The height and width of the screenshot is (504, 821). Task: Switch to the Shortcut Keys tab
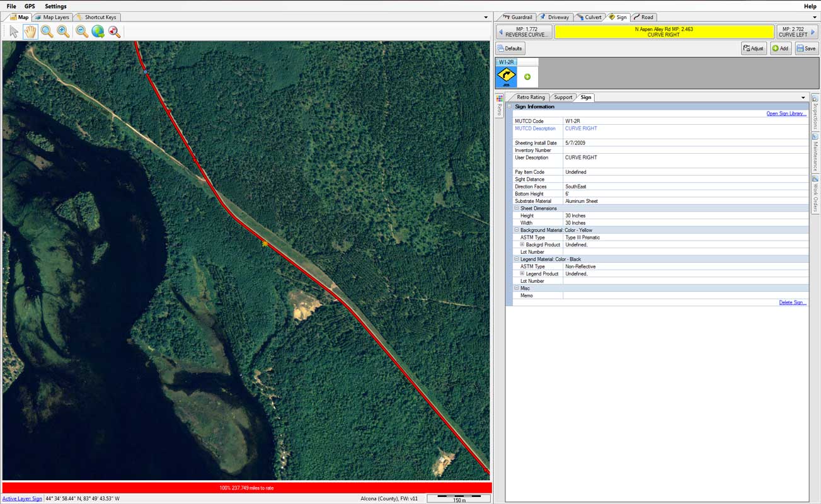tap(97, 17)
